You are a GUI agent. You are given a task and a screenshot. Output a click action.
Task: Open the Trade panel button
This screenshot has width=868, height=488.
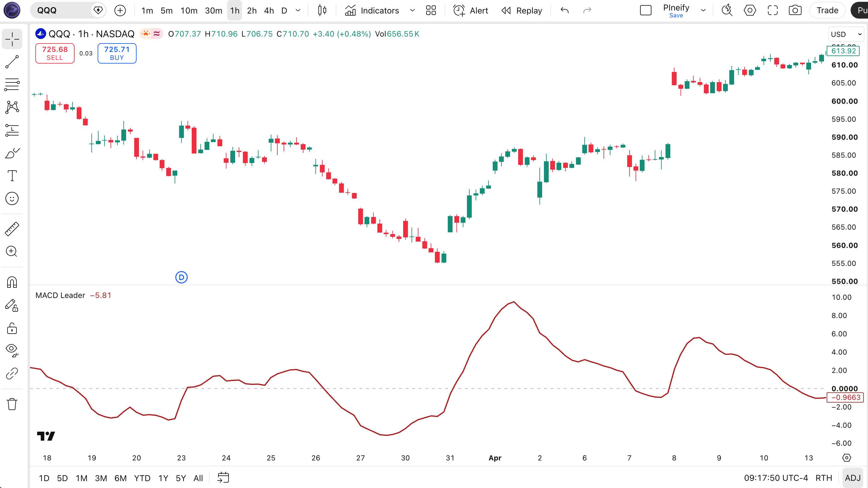(x=827, y=10)
